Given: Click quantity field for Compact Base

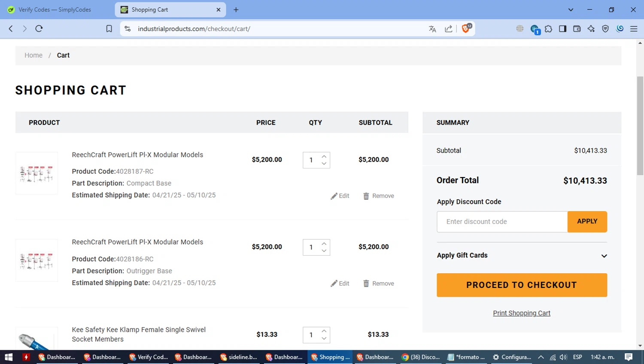Looking at the screenshot, I should 311,160.
